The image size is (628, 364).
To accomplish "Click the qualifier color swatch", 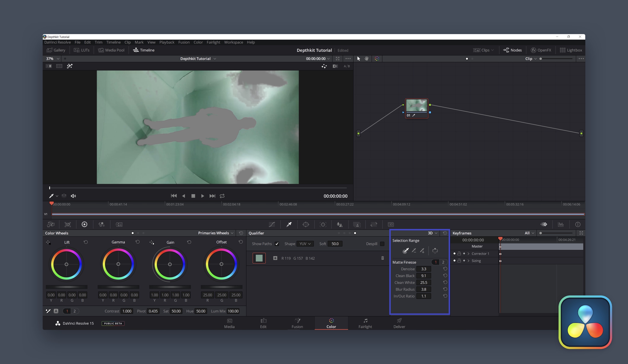I will (259, 258).
